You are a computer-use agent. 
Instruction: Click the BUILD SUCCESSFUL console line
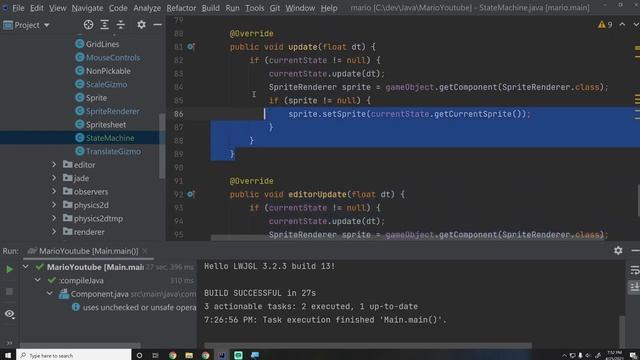coord(260,293)
